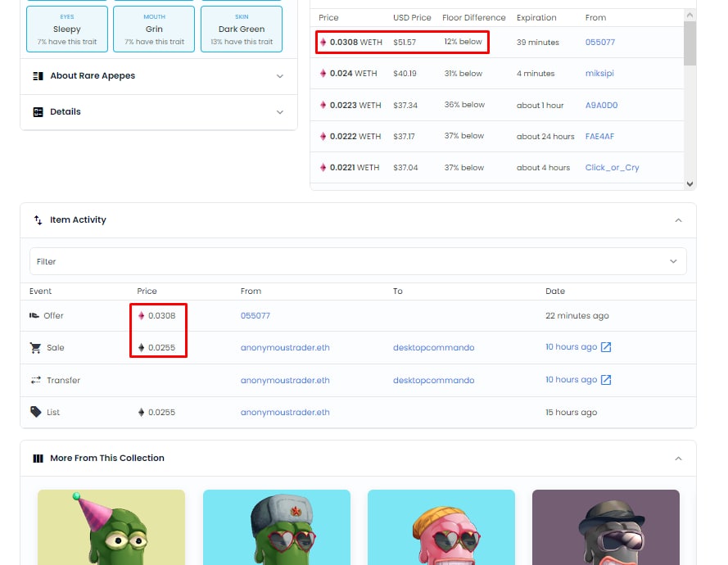The image size is (728, 565).
Task: Open offerer 055077 profile in offers table
Action: click(x=600, y=43)
